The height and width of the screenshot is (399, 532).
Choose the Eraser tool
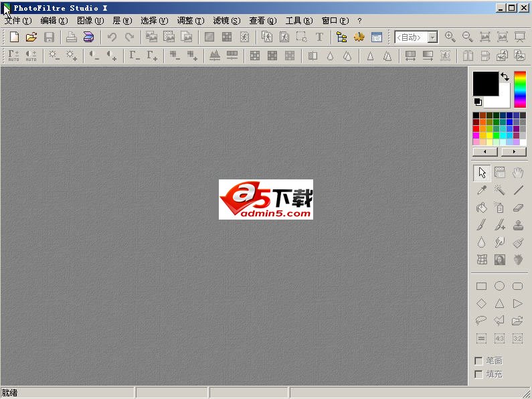pyautogui.click(x=517, y=208)
